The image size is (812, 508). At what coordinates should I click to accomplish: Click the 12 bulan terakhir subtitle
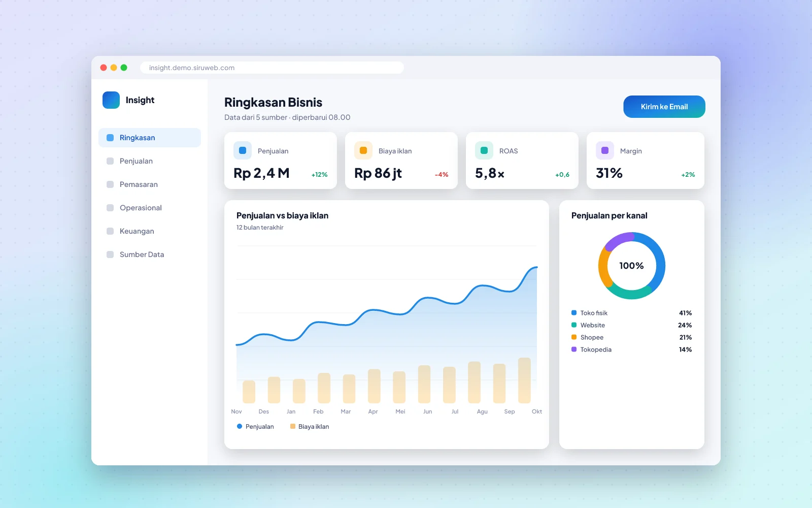click(260, 228)
